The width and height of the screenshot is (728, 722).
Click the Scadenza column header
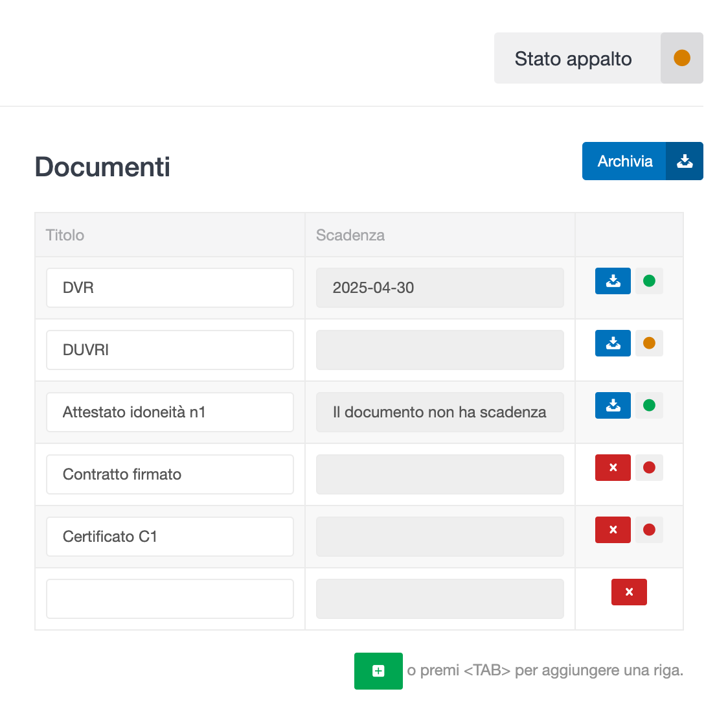(350, 235)
